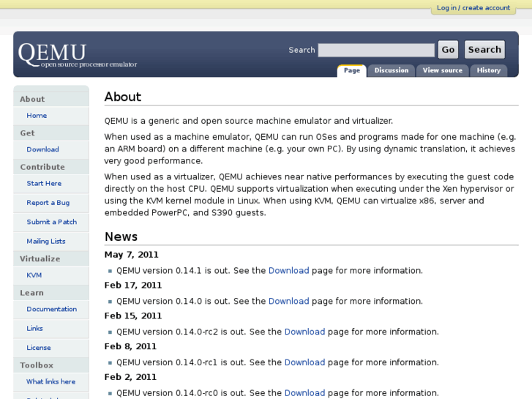Click the Feb 8, 2011 news date
Image resolution: width=532 pixels, height=399 pixels.
[130, 346]
